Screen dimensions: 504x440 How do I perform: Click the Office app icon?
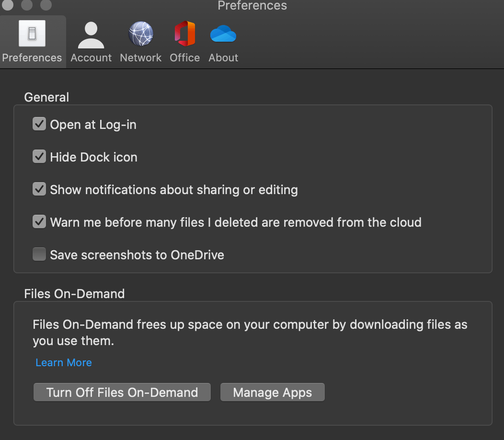[x=184, y=34]
